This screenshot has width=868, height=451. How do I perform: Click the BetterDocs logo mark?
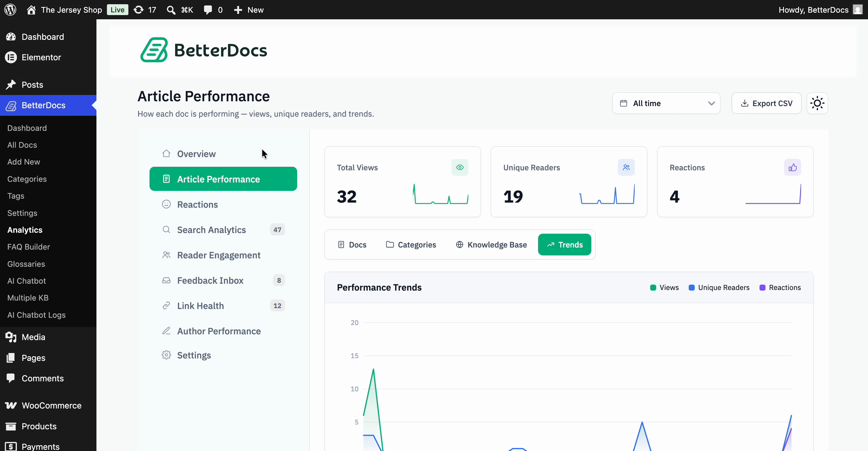(154, 50)
